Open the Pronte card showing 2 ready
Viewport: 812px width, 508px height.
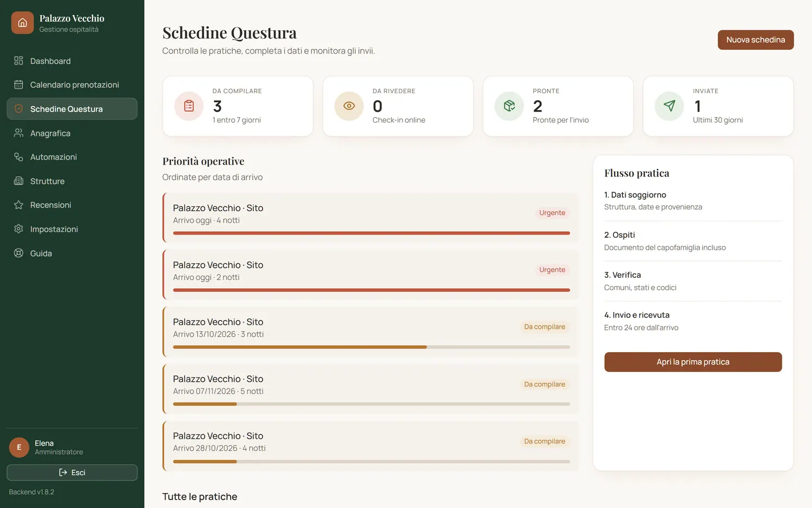point(558,106)
